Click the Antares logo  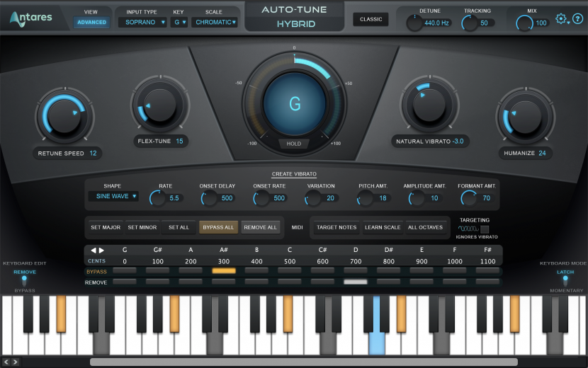30,18
